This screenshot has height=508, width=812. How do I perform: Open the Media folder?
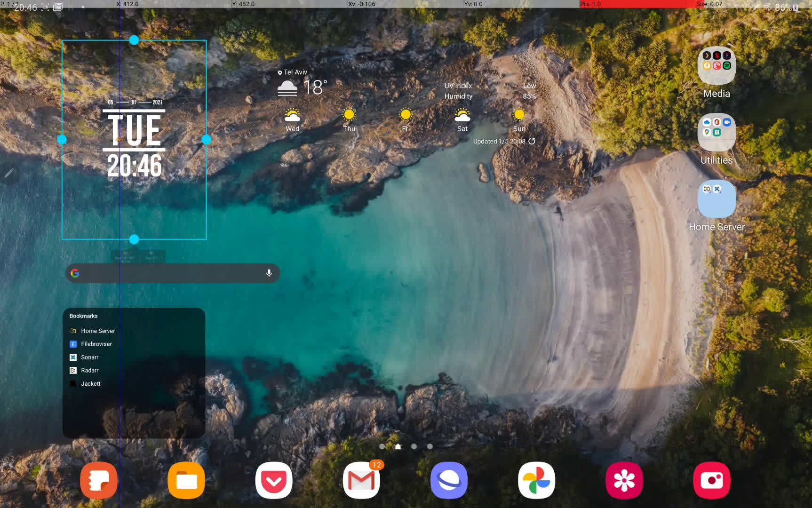(x=716, y=66)
